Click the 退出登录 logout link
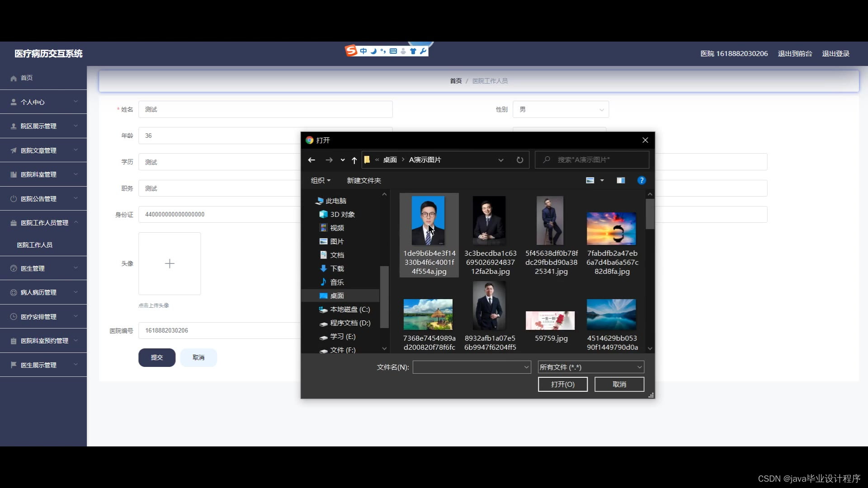 click(x=835, y=53)
